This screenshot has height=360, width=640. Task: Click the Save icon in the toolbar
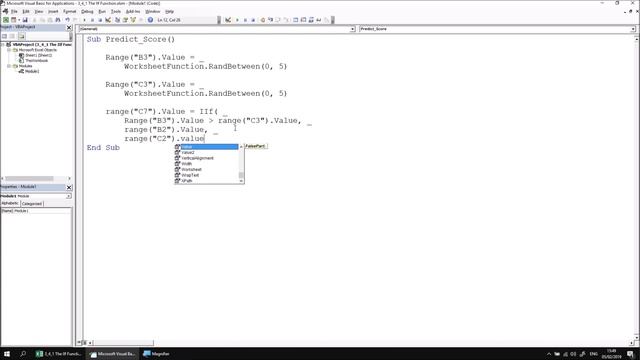[x=25, y=20]
